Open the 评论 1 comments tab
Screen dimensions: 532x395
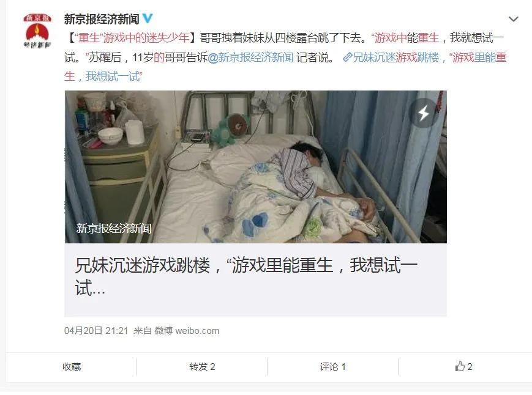coord(332,366)
